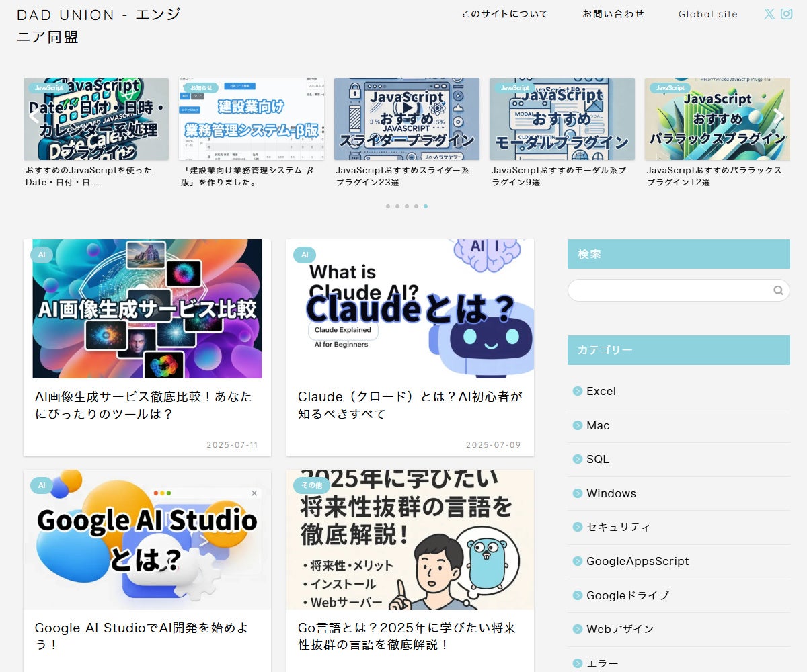Open the Google AI Studio とは? article thumbnail
The width and height of the screenshot is (807, 672).
tap(147, 540)
